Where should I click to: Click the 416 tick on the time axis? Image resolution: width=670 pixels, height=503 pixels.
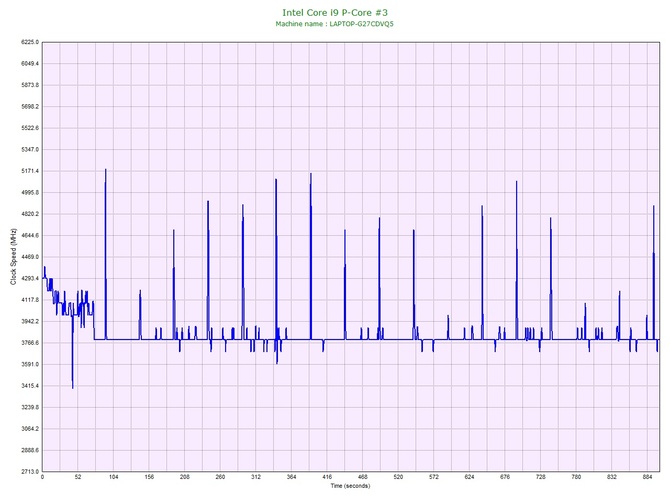click(327, 477)
